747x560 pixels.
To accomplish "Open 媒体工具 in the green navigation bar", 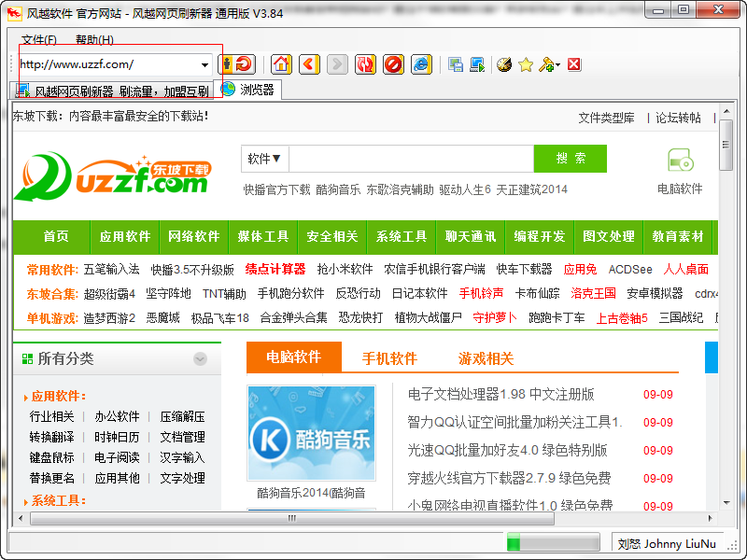I will tap(263, 237).
